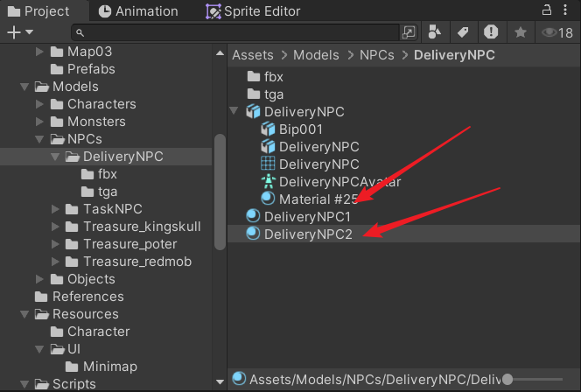Select the Bip001 prefab child
Screen dimensions: 581x392
click(302, 129)
